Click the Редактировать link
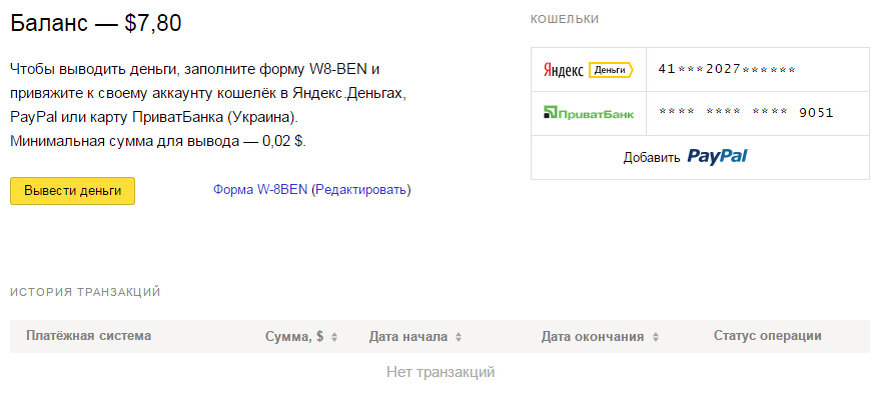The height and width of the screenshot is (404, 879). point(361,190)
